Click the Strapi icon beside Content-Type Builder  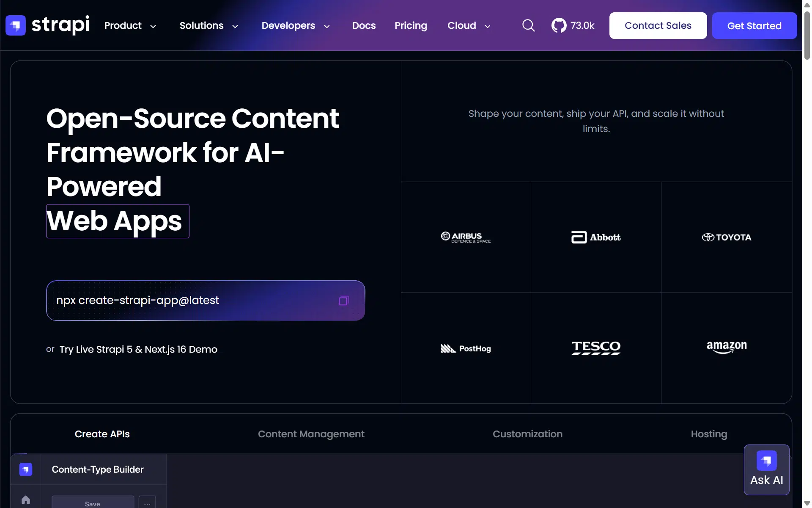click(26, 469)
